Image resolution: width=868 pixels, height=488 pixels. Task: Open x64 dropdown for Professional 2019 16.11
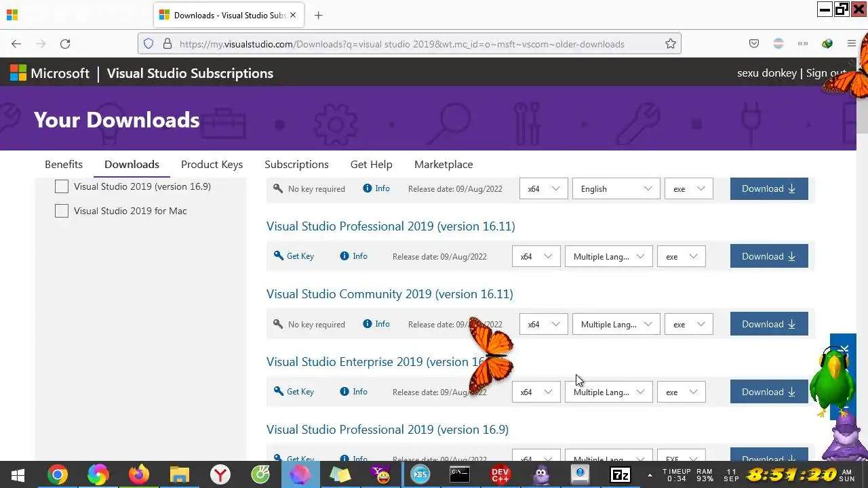(536, 257)
